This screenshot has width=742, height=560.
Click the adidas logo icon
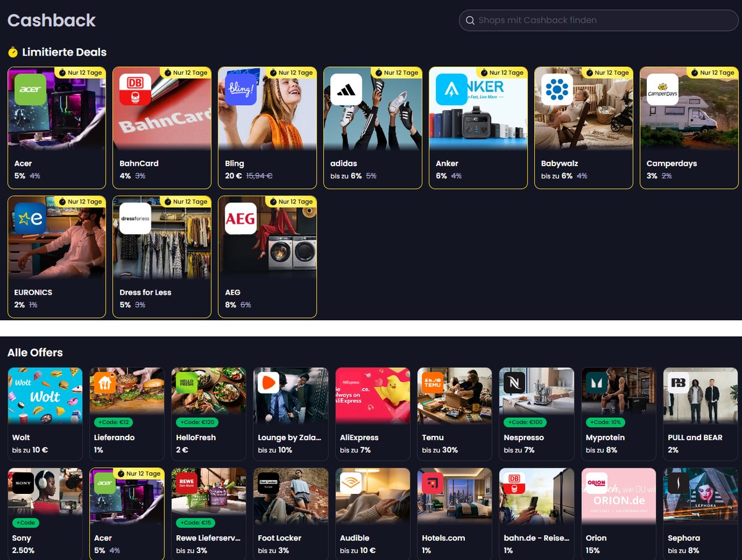(x=346, y=90)
